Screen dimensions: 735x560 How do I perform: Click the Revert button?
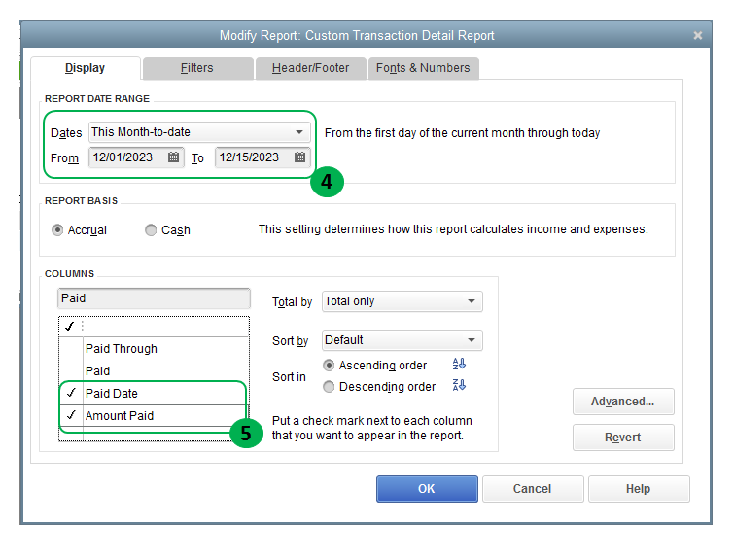(x=623, y=437)
